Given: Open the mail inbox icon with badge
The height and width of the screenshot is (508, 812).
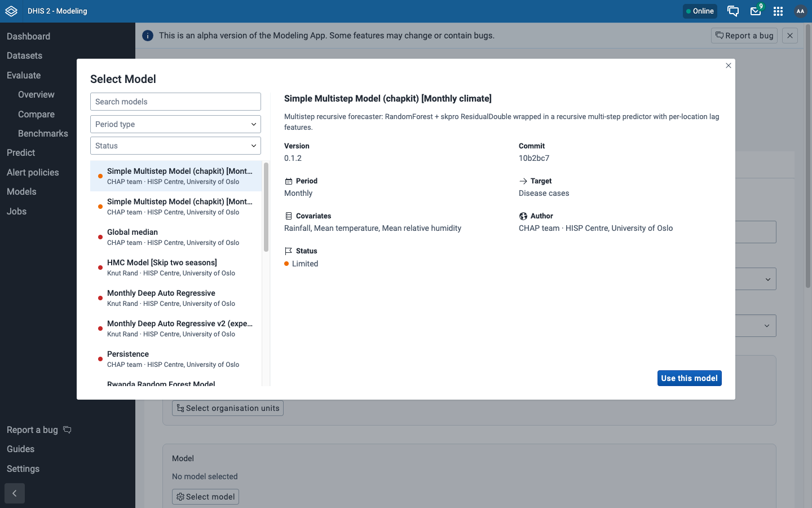Looking at the screenshot, I should coord(756,11).
